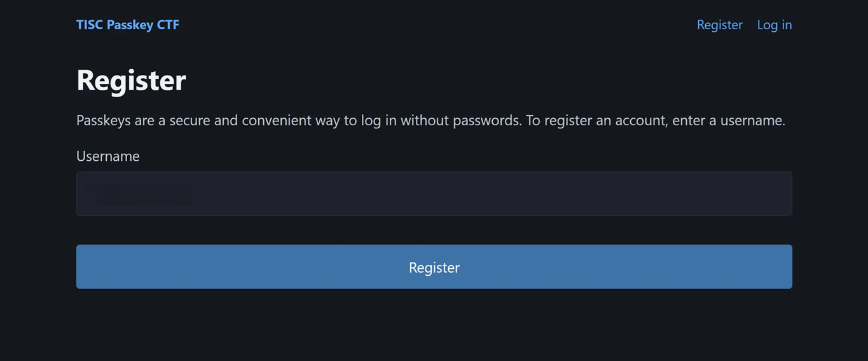Click the Register button below Username field

click(434, 267)
